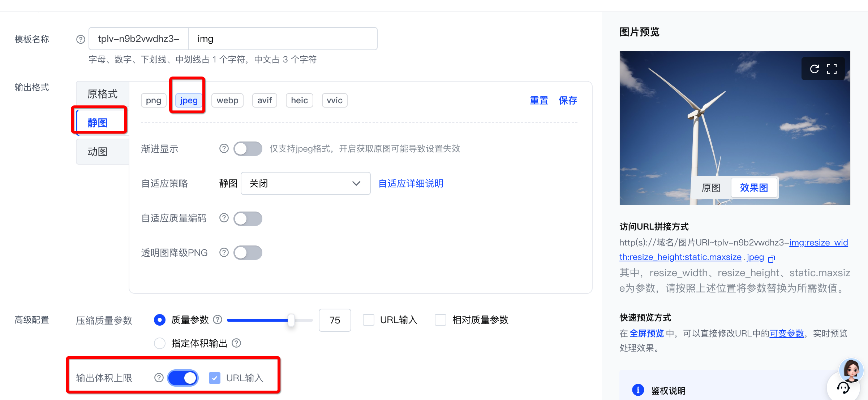Open fullscreen preview icon

pos(832,69)
